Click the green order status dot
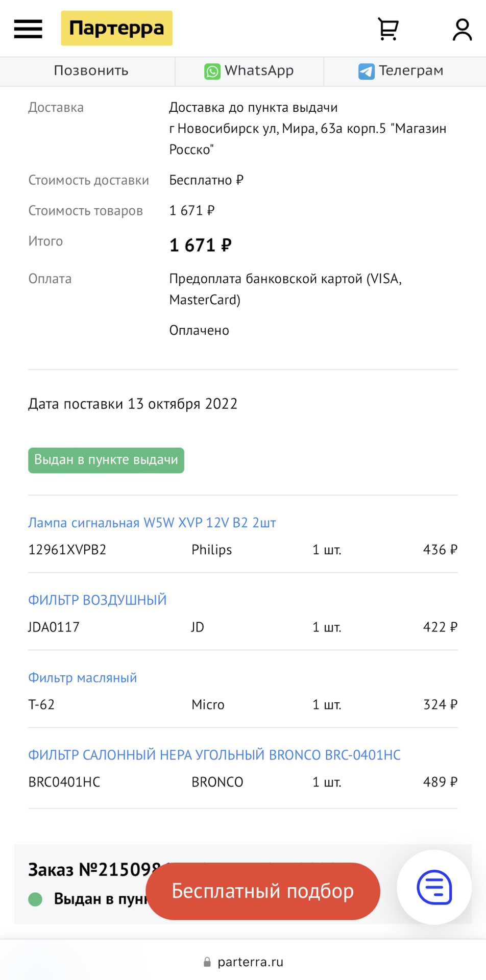Viewport: 486px width, 980px height. click(35, 899)
